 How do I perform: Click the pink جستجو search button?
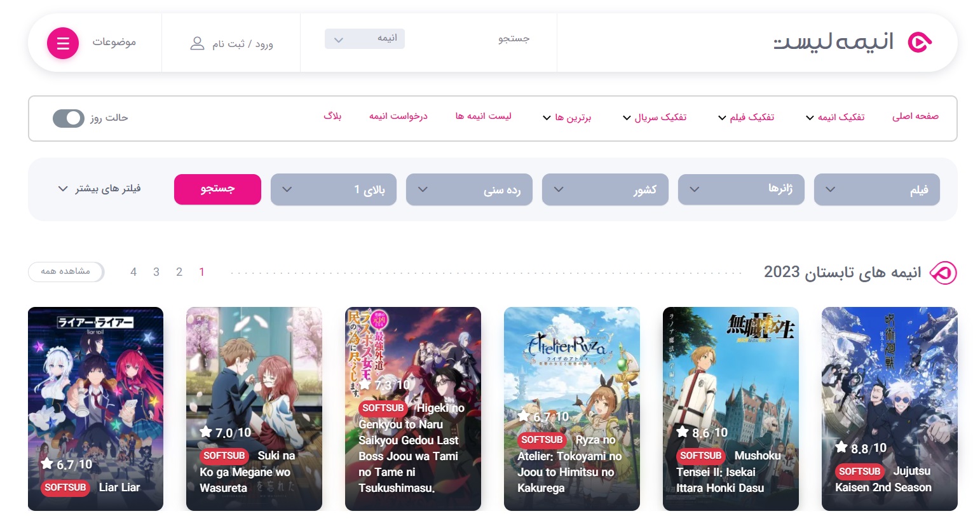coord(217,189)
